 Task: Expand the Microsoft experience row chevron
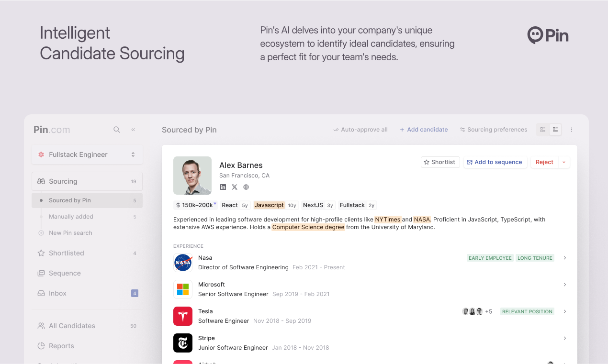[x=565, y=285]
